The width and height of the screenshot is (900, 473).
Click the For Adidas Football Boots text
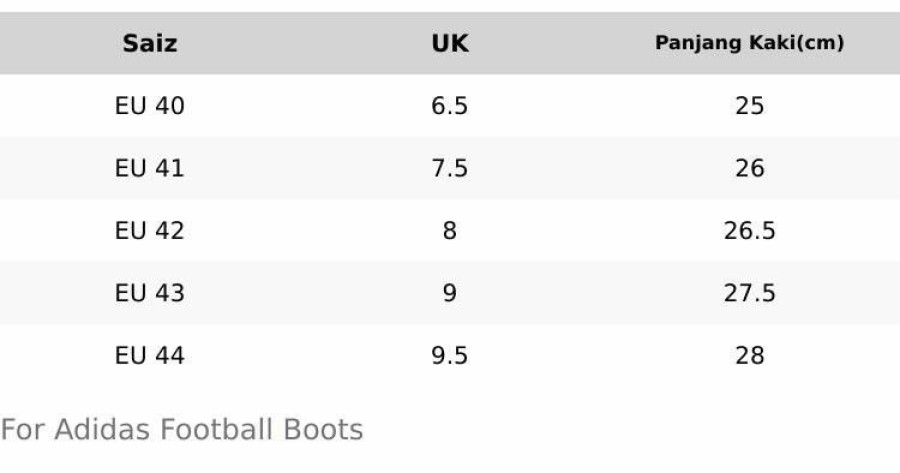pyautogui.click(x=182, y=431)
